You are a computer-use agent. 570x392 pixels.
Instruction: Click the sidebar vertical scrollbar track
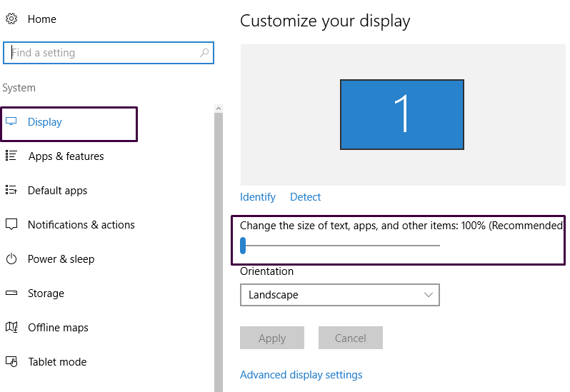[x=219, y=252]
